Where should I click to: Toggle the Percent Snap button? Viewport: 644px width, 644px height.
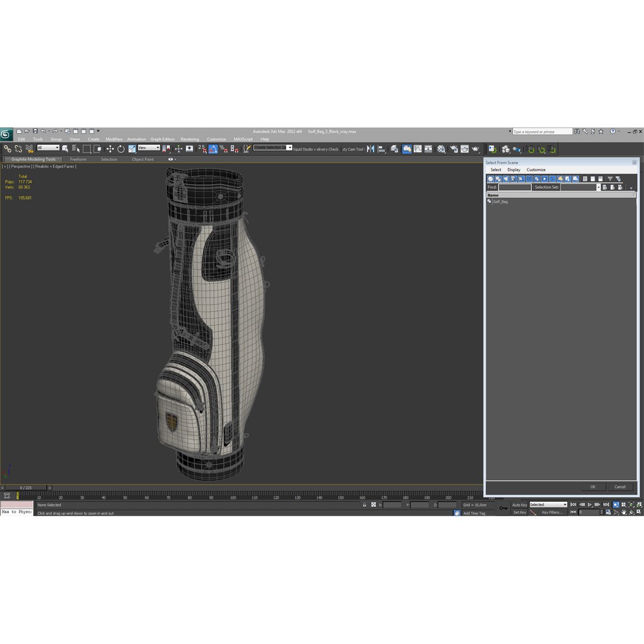224,149
